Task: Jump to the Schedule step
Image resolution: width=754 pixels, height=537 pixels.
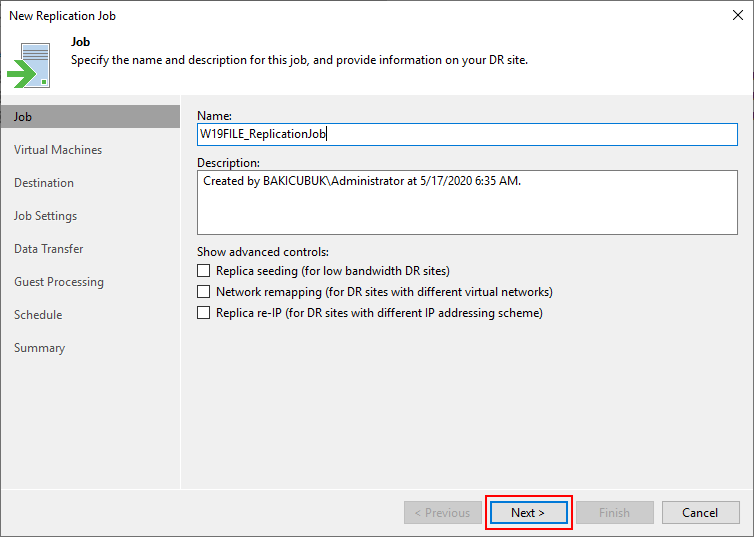Action: pyautogui.click(x=38, y=315)
